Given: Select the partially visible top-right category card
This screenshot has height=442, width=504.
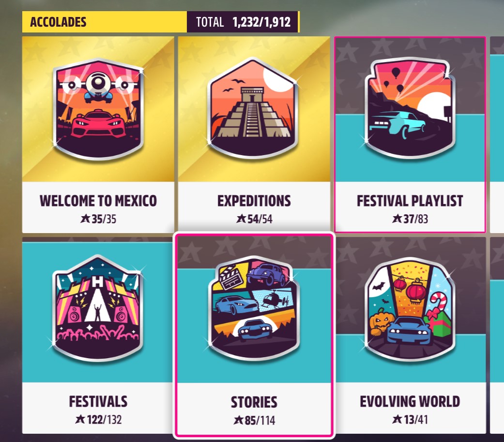Looking at the screenshot, I should (497, 134).
